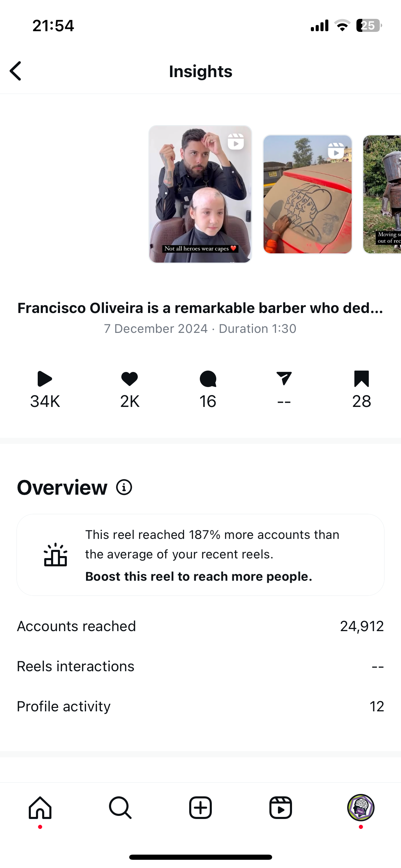Image resolution: width=401 pixels, height=868 pixels.
Task: Tap the comments bubble icon
Action: tap(208, 379)
